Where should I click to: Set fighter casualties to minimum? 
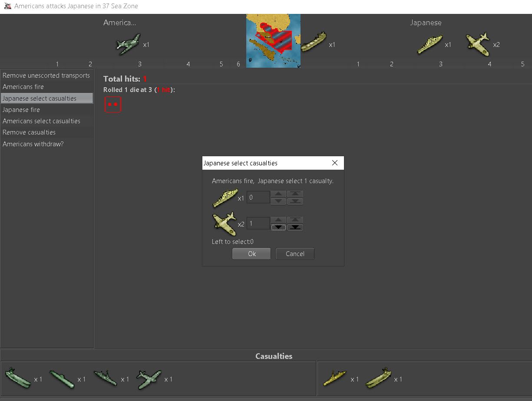[x=295, y=227]
